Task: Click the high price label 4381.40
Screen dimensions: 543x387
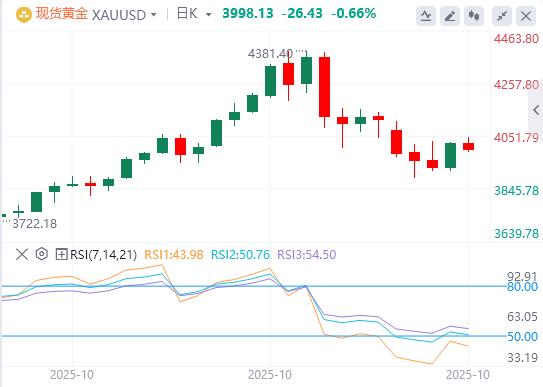Action: click(x=270, y=54)
